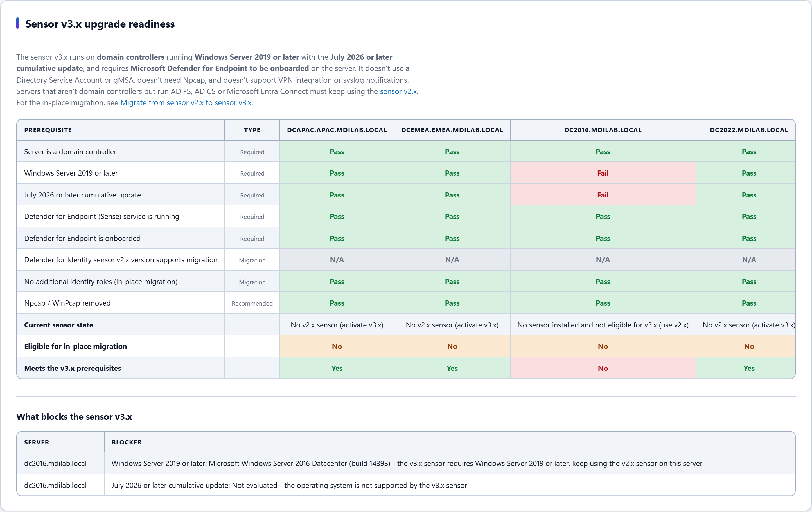Click 'Eligible for in-place migration' row label
Viewport: 812px width, 512px height.
tap(76, 346)
